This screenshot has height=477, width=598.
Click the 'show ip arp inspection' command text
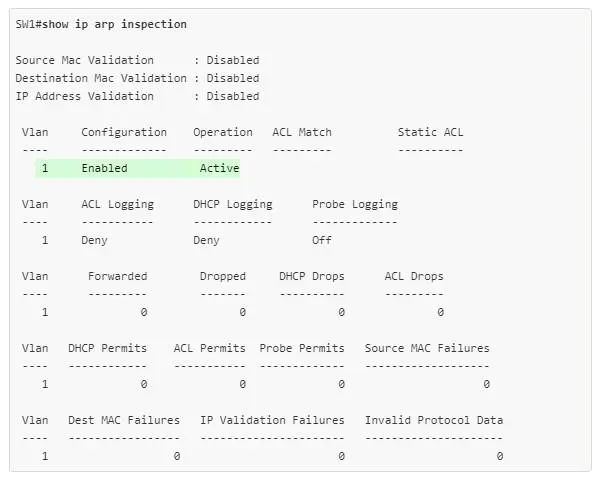[x=114, y=24]
